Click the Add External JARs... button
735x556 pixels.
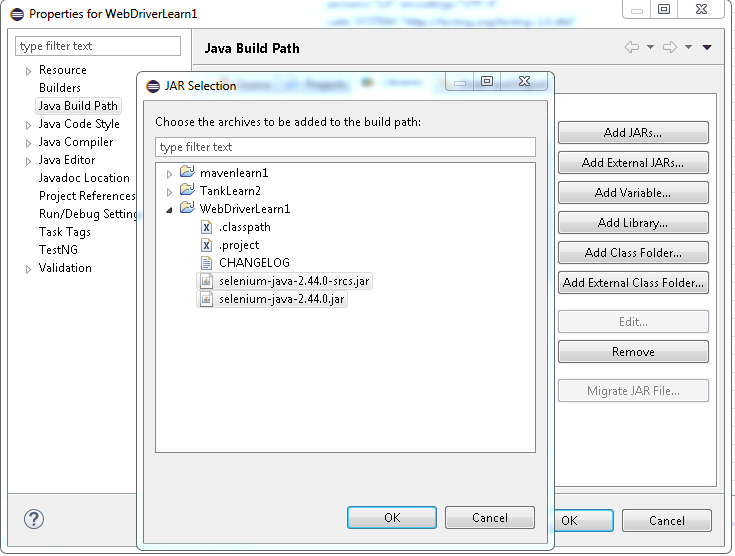tap(633, 163)
